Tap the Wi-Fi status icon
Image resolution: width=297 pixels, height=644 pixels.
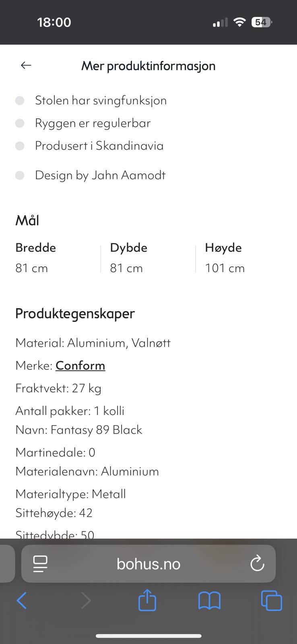[x=239, y=22]
